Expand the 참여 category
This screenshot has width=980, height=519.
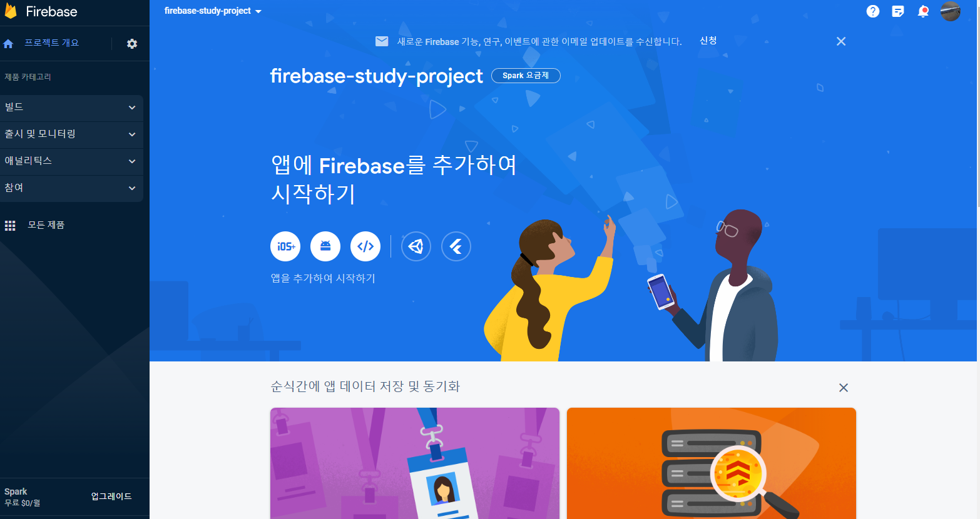[x=71, y=188]
